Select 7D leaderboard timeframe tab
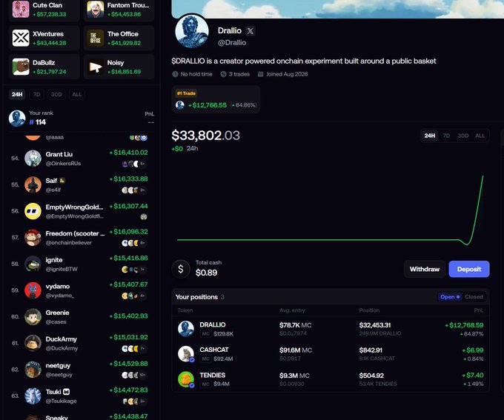 36,95
